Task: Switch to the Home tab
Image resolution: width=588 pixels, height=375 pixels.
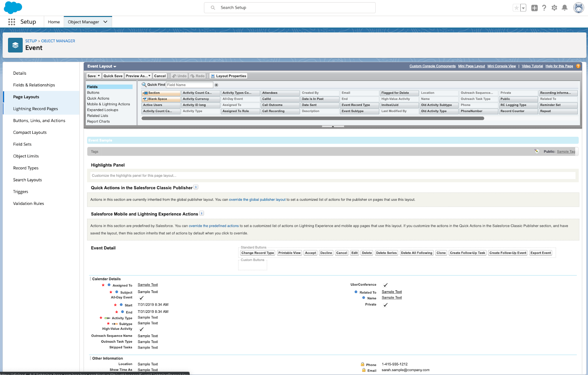Action: point(54,22)
